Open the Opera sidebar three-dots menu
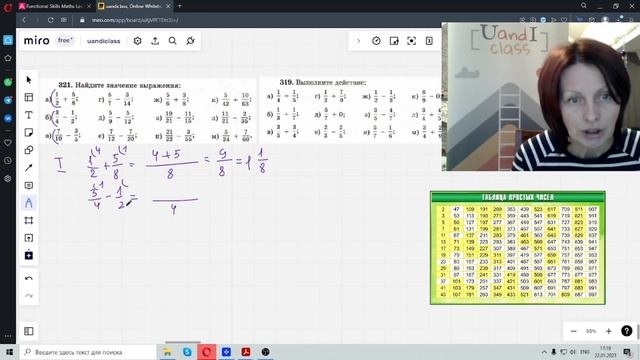The width and height of the screenshot is (640, 360). 8,336
